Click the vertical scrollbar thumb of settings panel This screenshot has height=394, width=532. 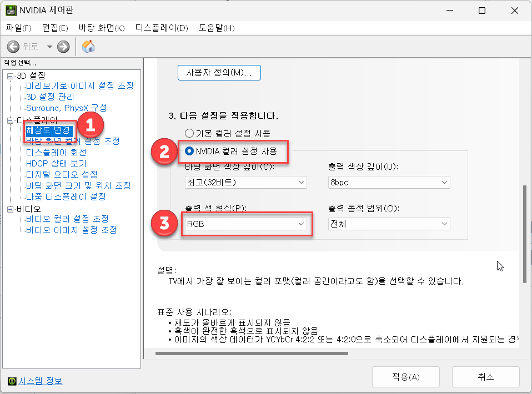coord(525,234)
